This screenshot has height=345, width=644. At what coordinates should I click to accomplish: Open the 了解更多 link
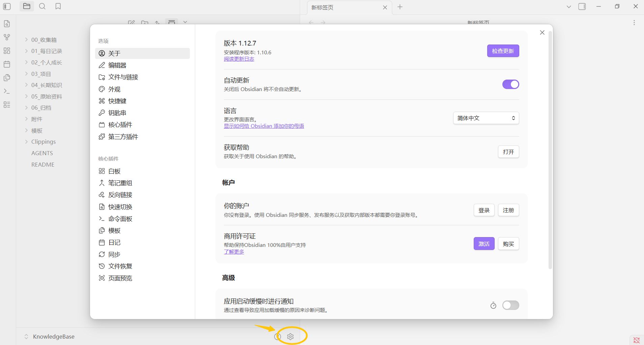pos(234,252)
